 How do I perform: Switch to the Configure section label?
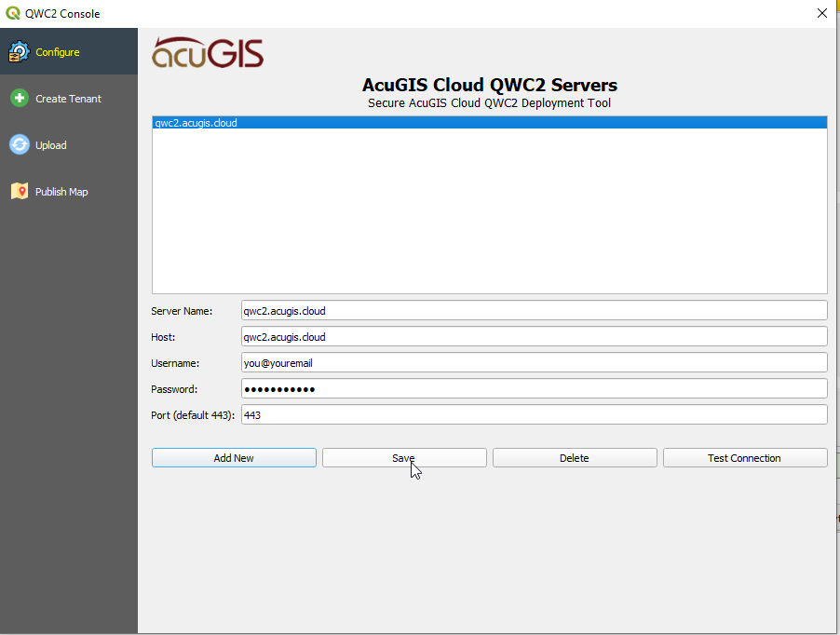click(x=58, y=52)
